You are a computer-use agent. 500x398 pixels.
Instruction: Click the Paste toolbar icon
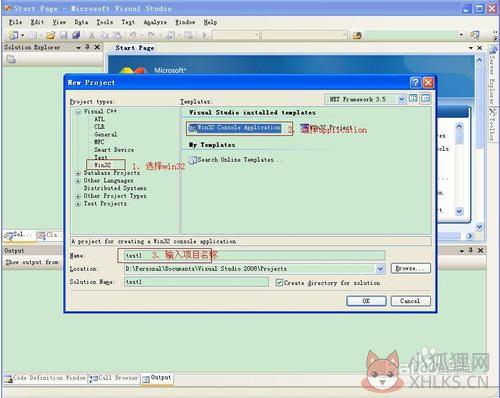[x=117, y=35]
